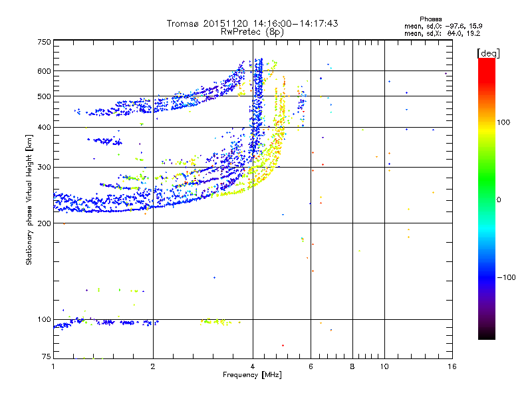Click the y-axis tick label "300"
The image size is (532, 399).
pyautogui.click(x=44, y=167)
